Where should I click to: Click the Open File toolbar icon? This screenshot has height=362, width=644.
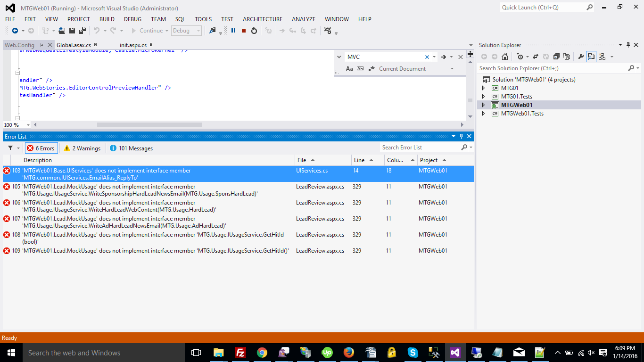(x=63, y=31)
